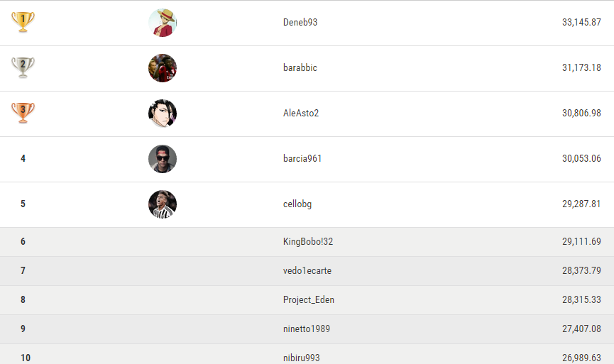Click the silver second-place trophy icon

click(x=23, y=67)
